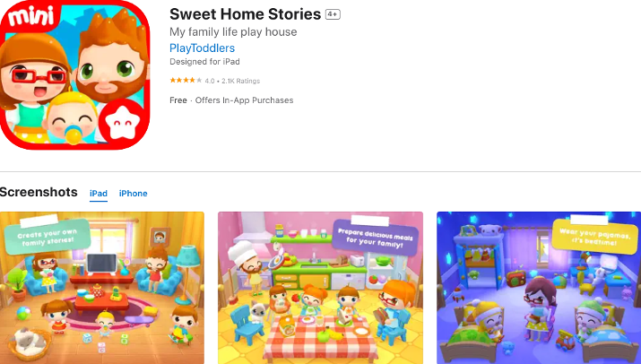This screenshot has width=641, height=364.
Task: Open the bedtime pajamas screenshot
Action: [x=539, y=288]
